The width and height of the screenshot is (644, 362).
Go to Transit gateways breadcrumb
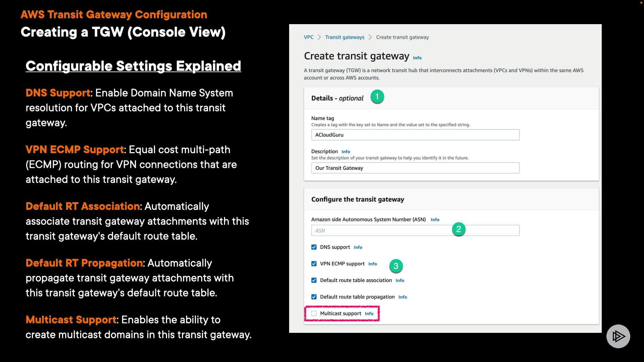coord(344,37)
